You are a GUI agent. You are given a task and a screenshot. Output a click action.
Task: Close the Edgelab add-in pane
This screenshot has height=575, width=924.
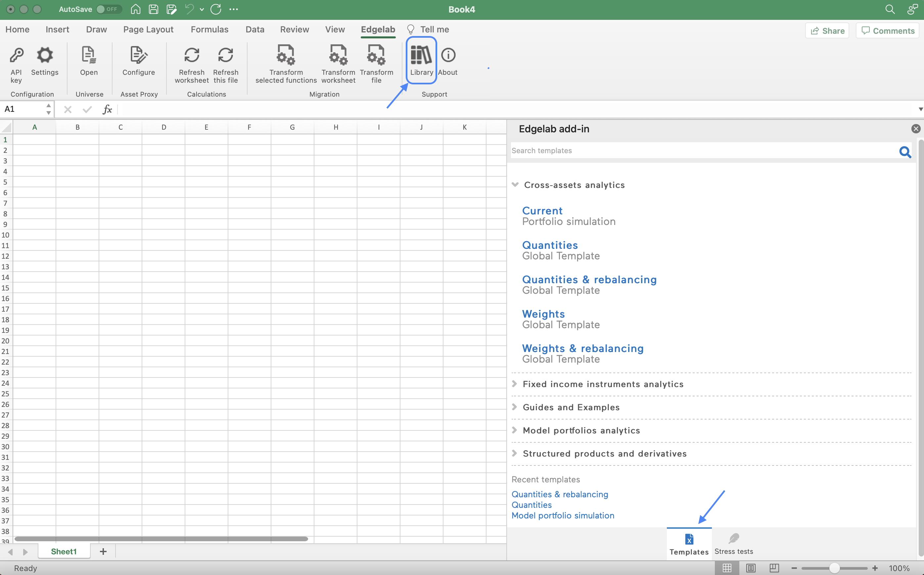[x=916, y=129]
